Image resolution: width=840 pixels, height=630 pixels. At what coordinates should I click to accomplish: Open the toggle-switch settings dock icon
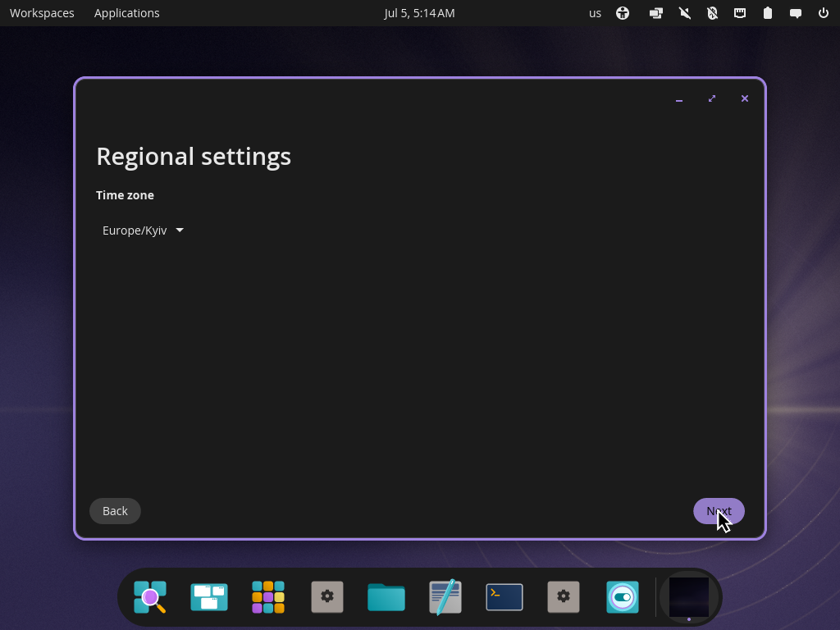623,597
